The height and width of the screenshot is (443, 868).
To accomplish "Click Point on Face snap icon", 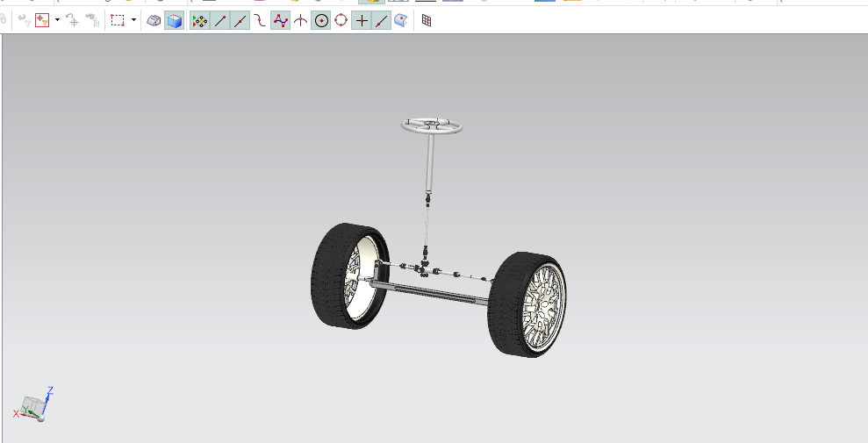I will (x=401, y=21).
